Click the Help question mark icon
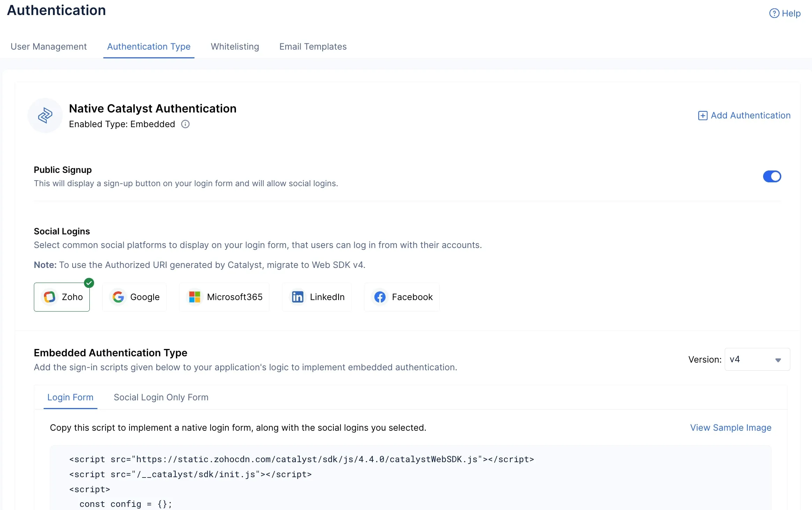This screenshot has height=510, width=812. (x=774, y=13)
